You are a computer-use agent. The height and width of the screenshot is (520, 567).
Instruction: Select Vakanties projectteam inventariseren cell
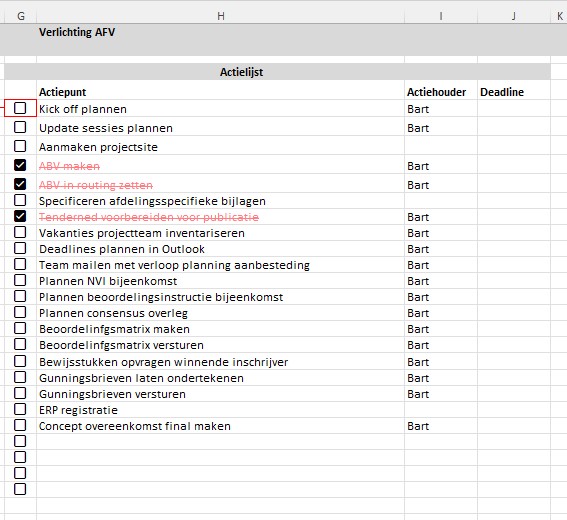(221, 233)
